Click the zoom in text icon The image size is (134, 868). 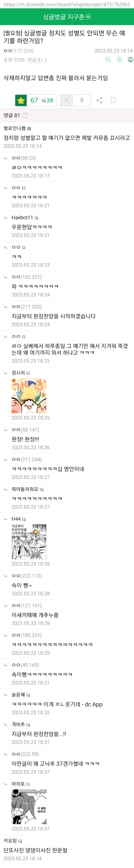tap(119, 60)
